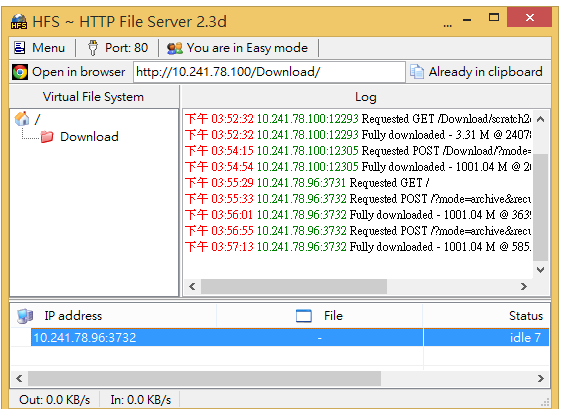
Task: Click connections list scroll left arrow
Action: 19,378
